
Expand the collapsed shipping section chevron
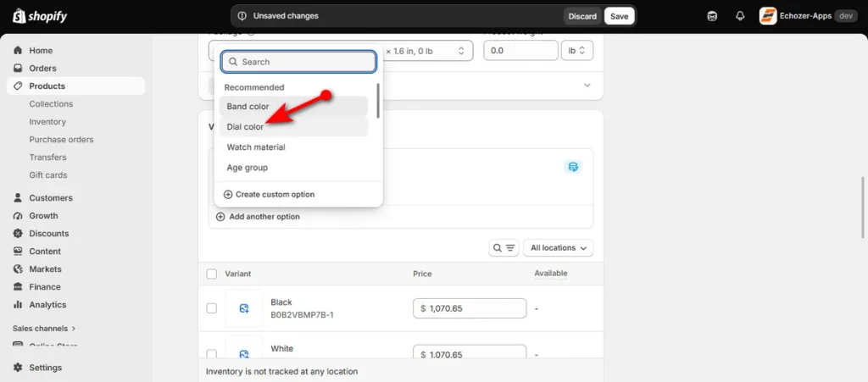[587, 86]
